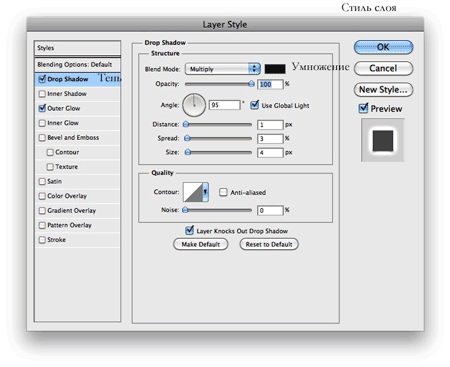
Task: Click the Distance slider handle
Action: 186,124
